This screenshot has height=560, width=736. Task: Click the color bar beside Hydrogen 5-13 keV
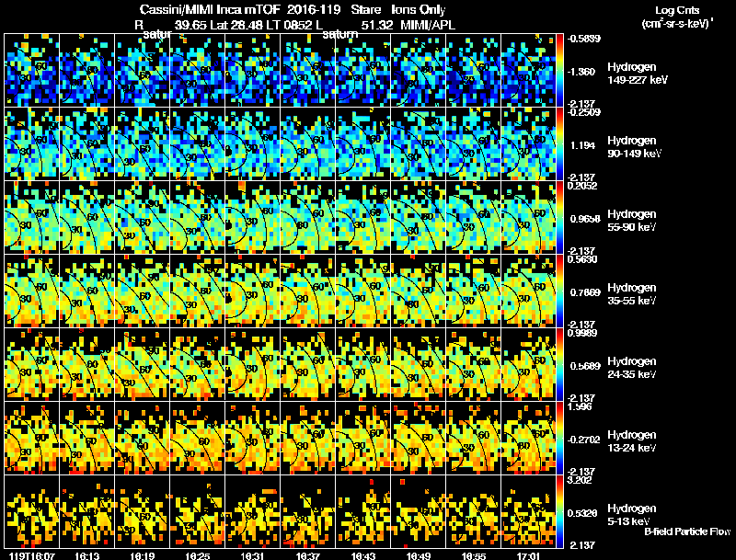(x=559, y=512)
